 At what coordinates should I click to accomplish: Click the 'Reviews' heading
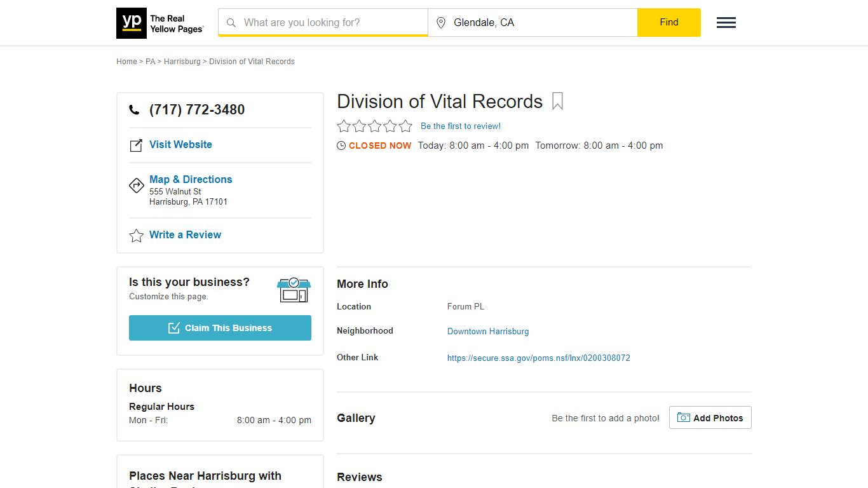coord(360,477)
